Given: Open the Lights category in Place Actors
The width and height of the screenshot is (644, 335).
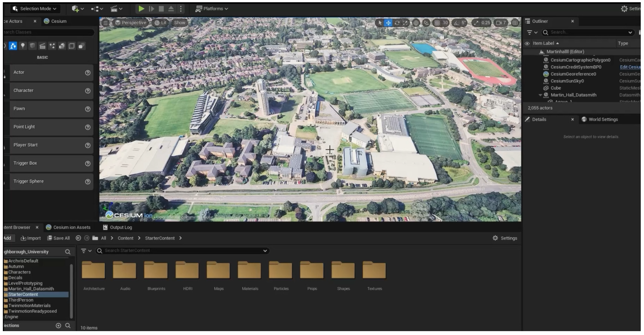Looking at the screenshot, I should pos(23,46).
